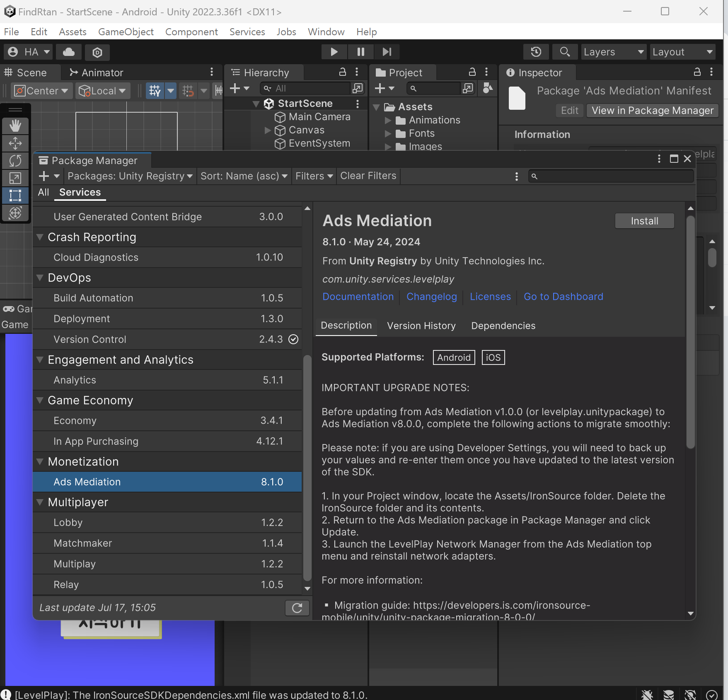
Task: Select the Rotate tool
Action: click(15, 161)
